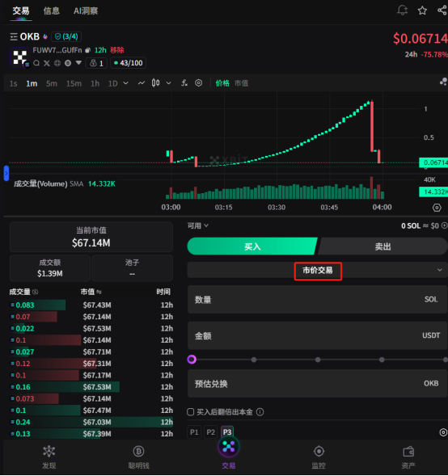Open the 可用 balance dropdown
Screen dimensions: 448x476
198,225
